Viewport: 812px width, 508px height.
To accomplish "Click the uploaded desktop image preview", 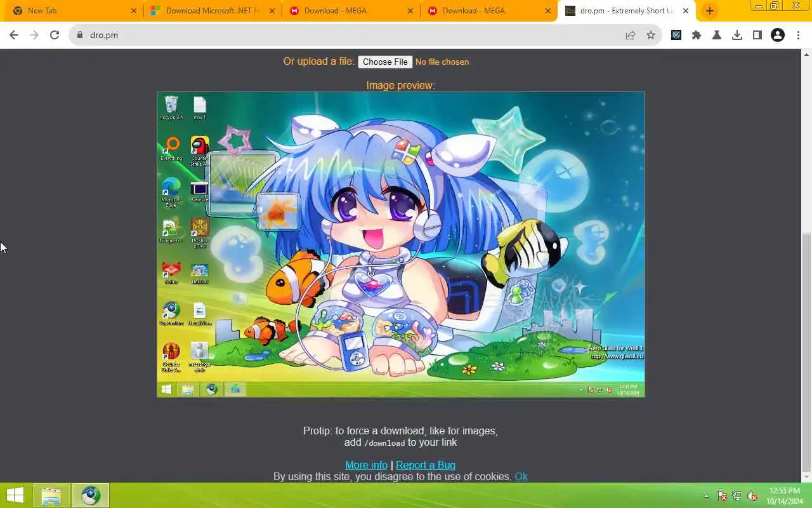I will pyautogui.click(x=401, y=244).
